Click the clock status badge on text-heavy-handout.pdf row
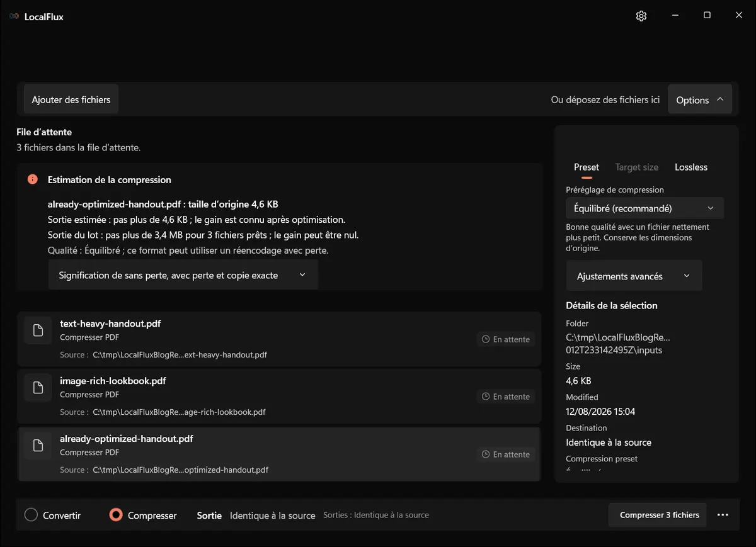Viewport: 756px width, 547px height. 506,339
